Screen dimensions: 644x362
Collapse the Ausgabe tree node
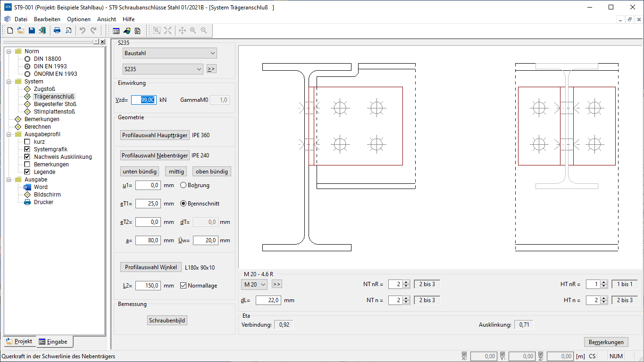8,180
